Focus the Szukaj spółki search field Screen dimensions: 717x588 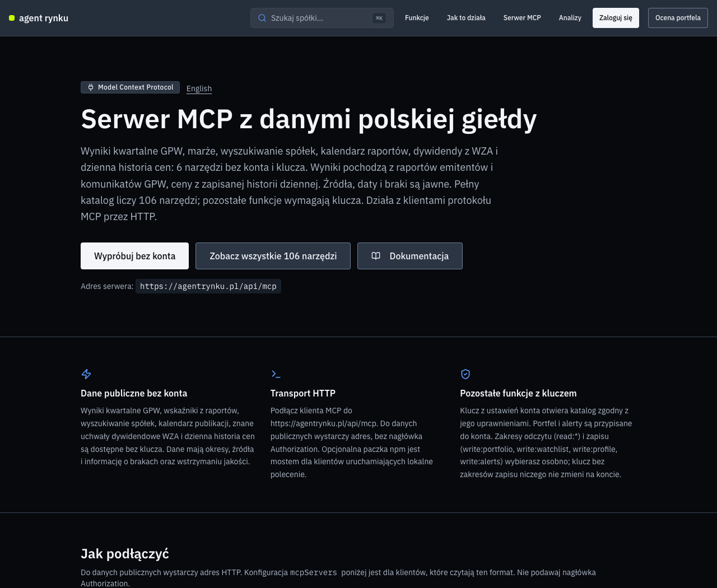(x=322, y=18)
